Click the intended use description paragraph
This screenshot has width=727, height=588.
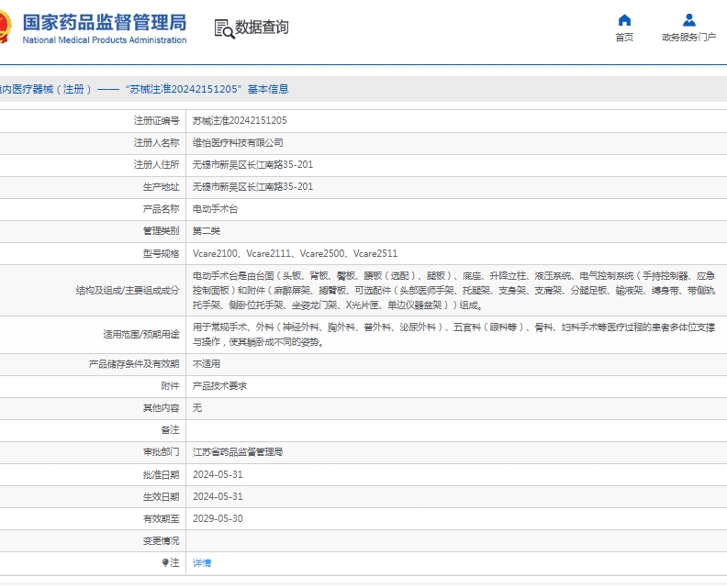pyautogui.click(x=453, y=335)
